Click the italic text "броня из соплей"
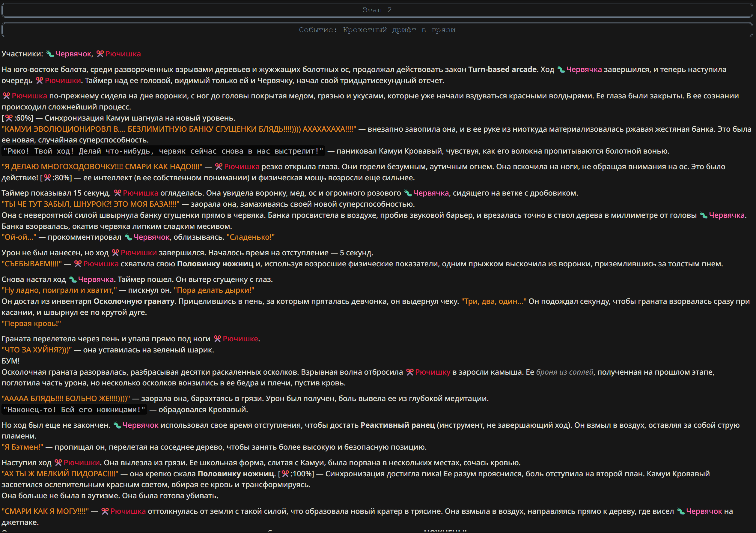The image size is (756, 533). [x=565, y=372]
